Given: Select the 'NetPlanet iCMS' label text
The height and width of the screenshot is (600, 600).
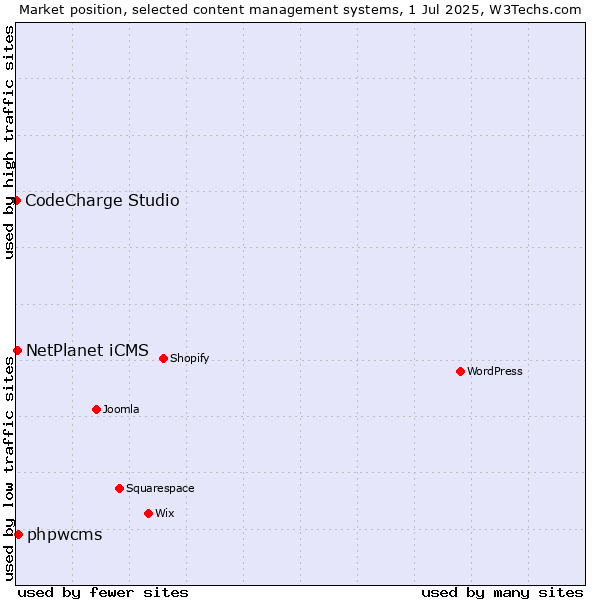Looking at the screenshot, I should pyautogui.click(x=87, y=351).
